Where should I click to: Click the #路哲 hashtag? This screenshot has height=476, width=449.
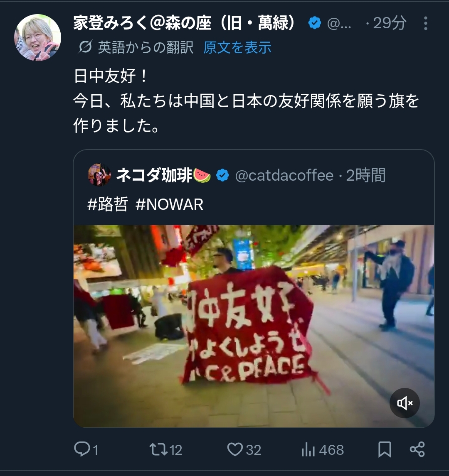[x=108, y=204]
